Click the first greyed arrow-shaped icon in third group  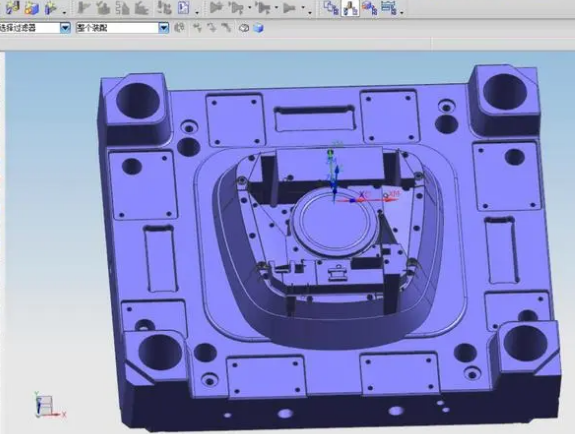click(216, 8)
